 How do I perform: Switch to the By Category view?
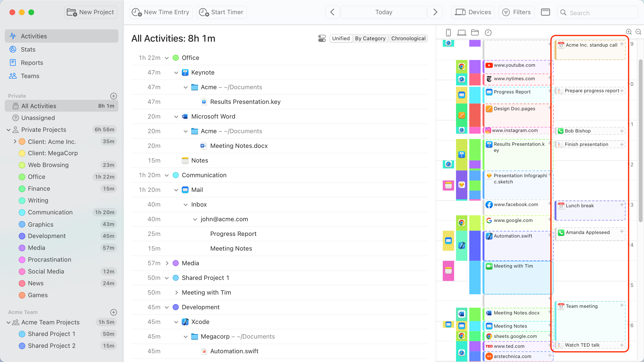click(370, 38)
